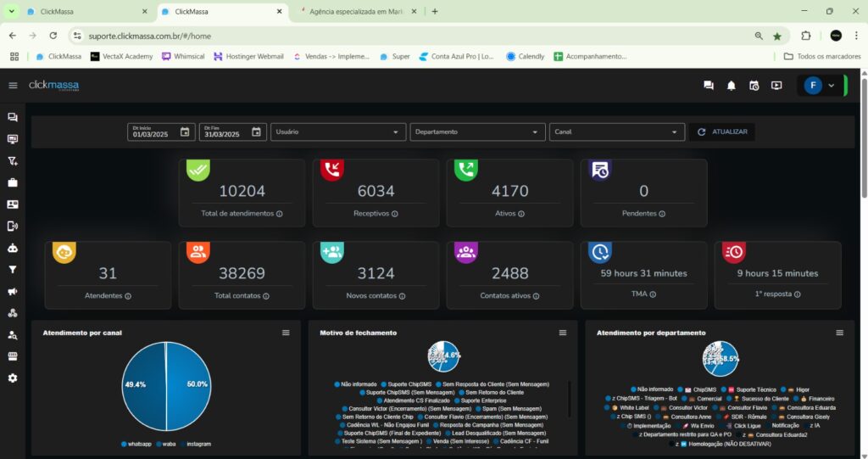Screen dimensions: 868x459
Task: Click the info icon next to Total de atendimentos
Action: (x=279, y=214)
